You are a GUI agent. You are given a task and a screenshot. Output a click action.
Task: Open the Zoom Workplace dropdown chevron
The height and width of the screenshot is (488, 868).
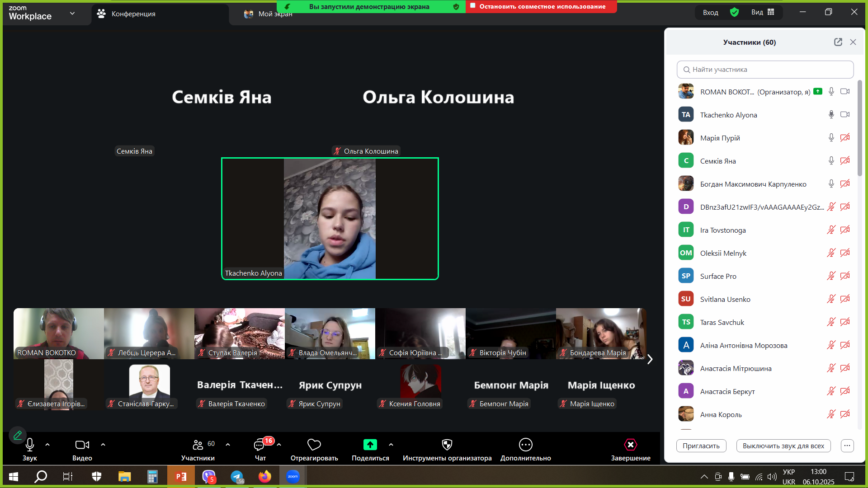point(72,14)
